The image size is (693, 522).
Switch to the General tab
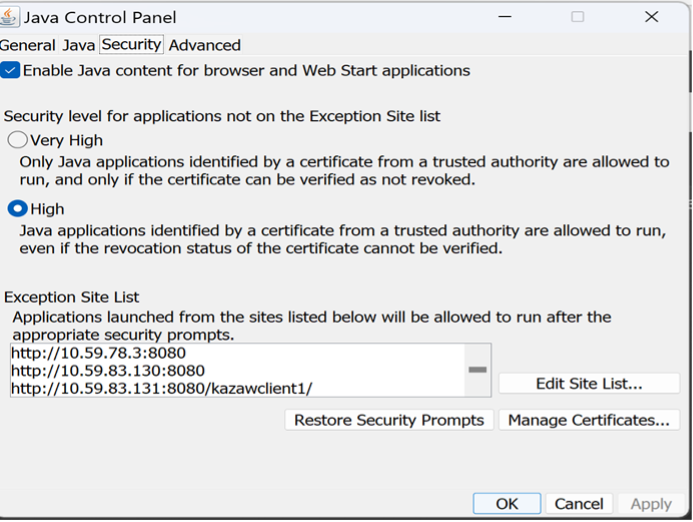point(27,45)
